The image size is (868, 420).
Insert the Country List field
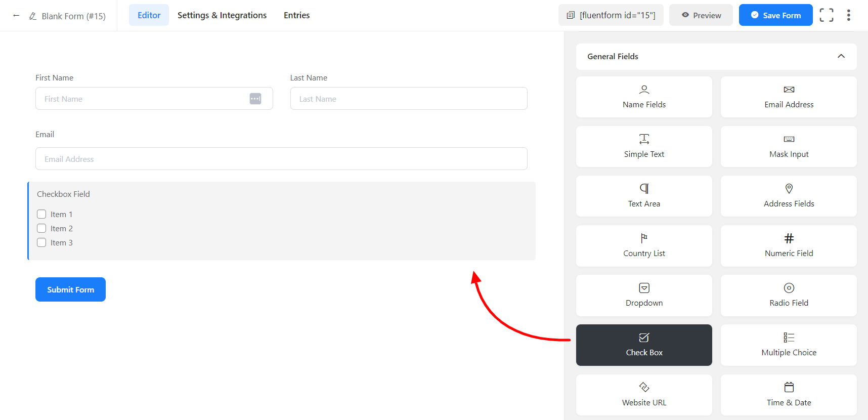(x=644, y=246)
